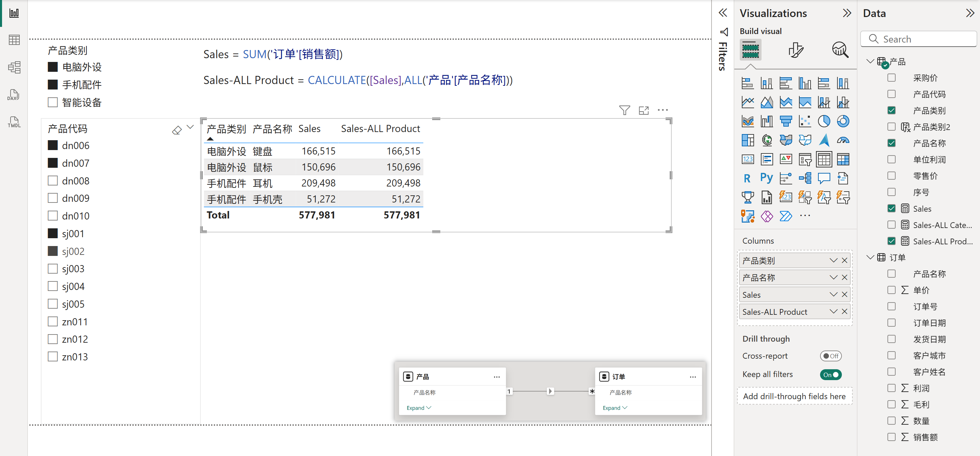Check zn011 in 产品代码 slicer
This screenshot has width=980, height=456.
point(52,322)
